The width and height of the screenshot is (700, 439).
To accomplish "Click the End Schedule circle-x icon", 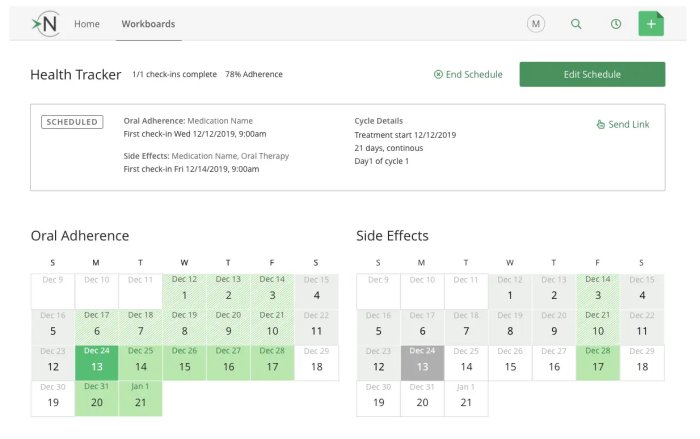I will point(438,75).
